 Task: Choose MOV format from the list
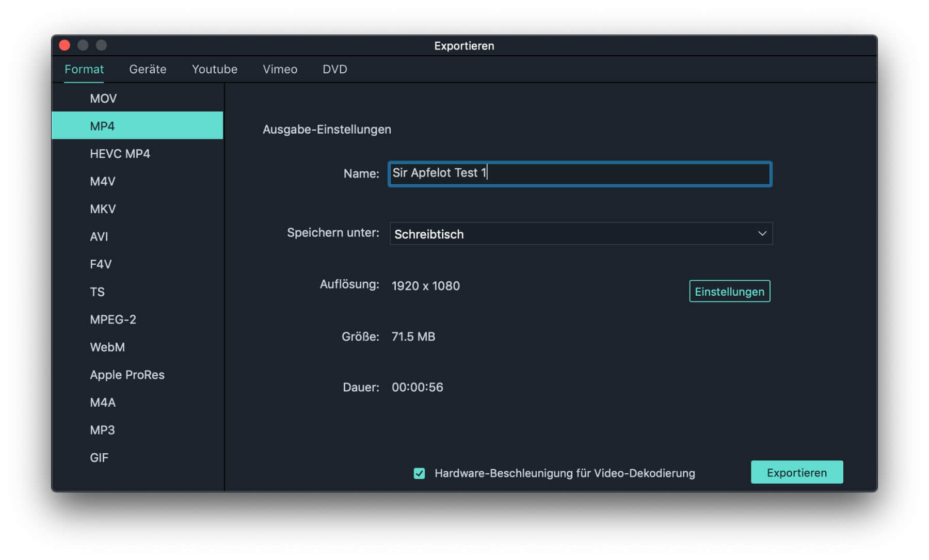(x=137, y=98)
